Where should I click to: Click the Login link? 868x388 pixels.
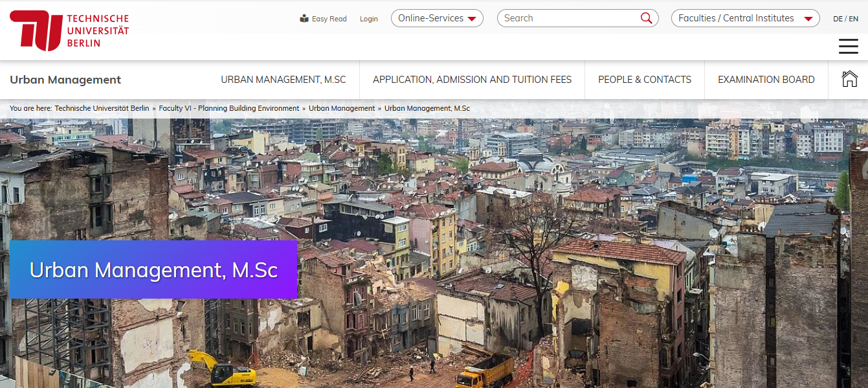click(x=369, y=19)
